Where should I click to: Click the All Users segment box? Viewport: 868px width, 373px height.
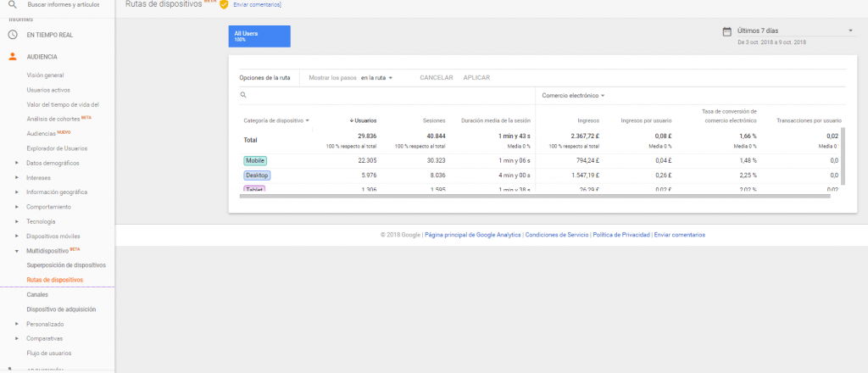point(259,36)
